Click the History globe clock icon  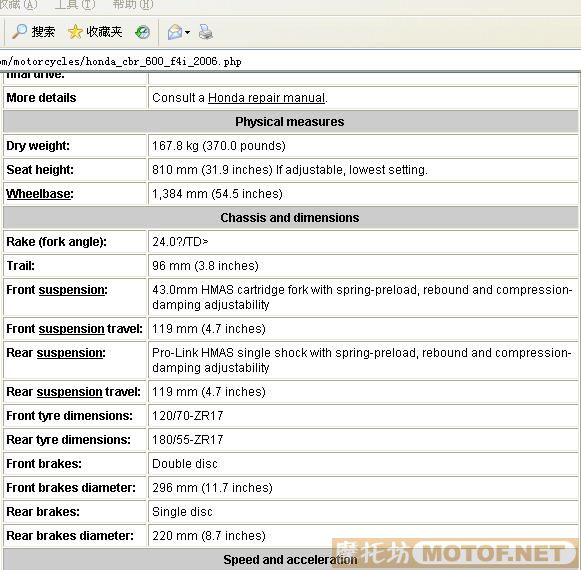(142, 32)
